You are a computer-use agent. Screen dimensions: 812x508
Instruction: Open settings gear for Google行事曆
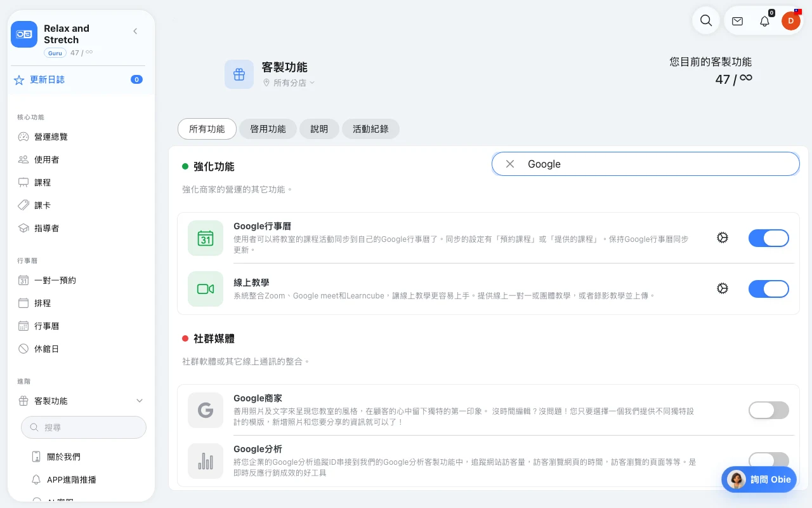[x=722, y=237]
